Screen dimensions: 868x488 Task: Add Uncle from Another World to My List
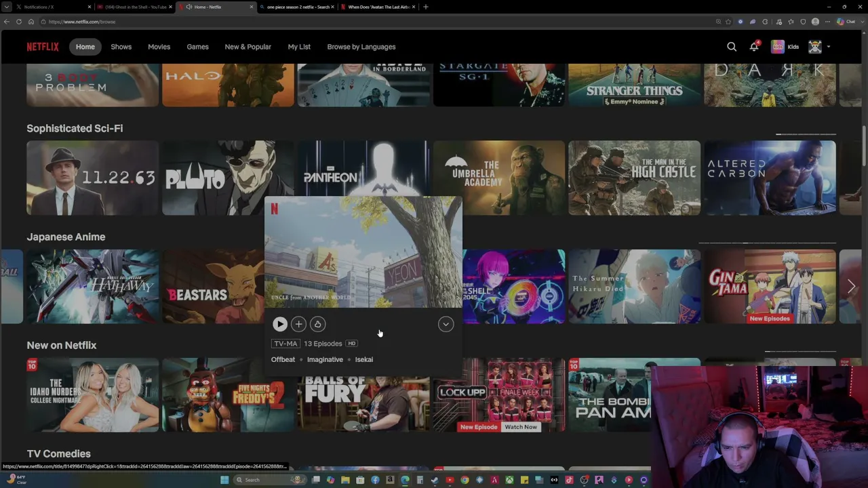[x=298, y=324]
